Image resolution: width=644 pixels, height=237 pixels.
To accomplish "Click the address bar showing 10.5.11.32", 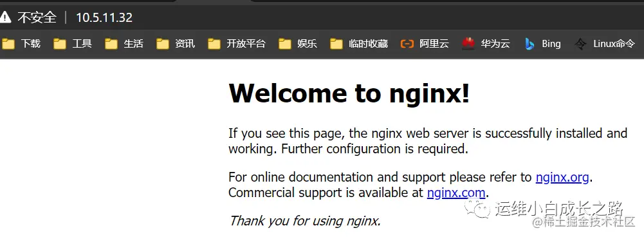I will pos(104,17).
